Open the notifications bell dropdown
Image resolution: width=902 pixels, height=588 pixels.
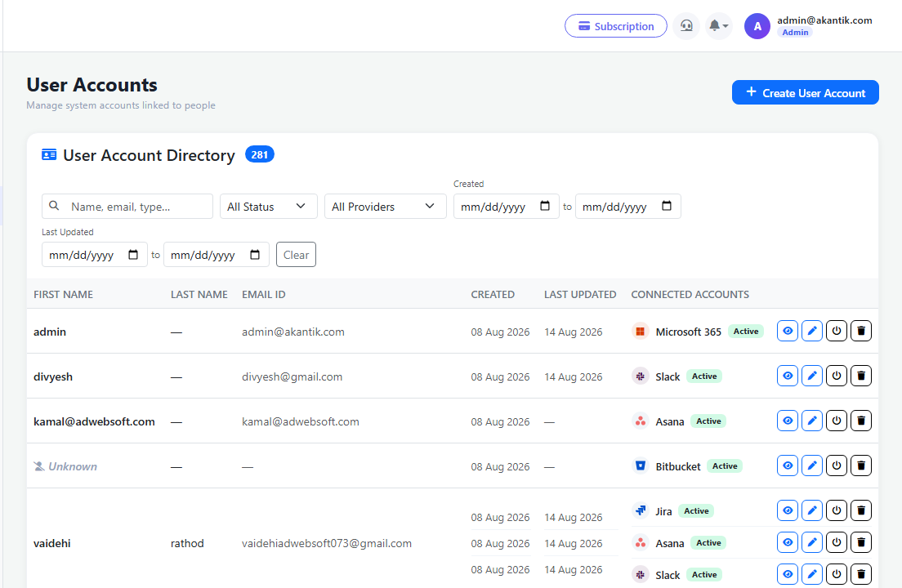[718, 26]
